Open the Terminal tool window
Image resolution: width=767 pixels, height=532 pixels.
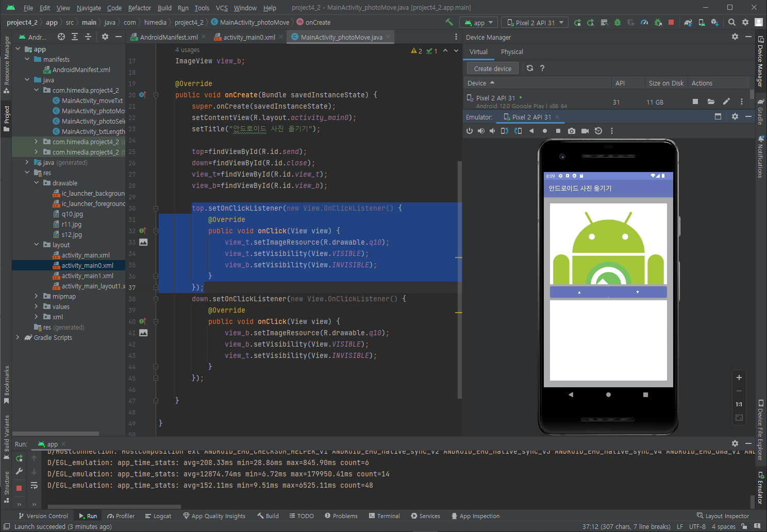pyautogui.click(x=385, y=516)
